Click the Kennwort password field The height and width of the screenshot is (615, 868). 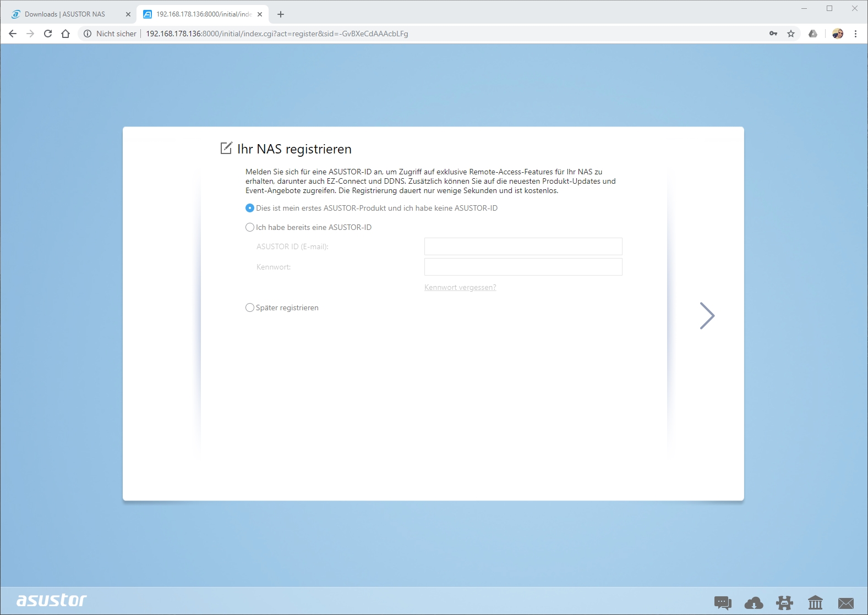[523, 267]
